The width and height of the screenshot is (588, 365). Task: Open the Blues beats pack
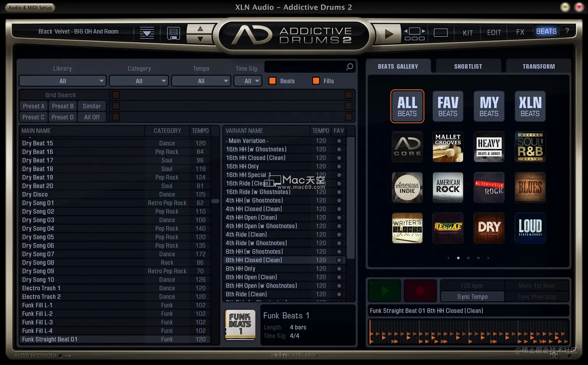tap(530, 187)
